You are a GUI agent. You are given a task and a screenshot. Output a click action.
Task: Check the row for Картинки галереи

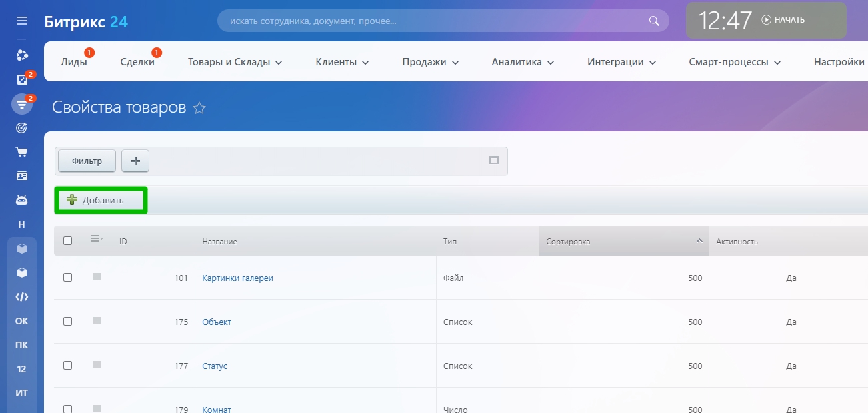[67, 278]
